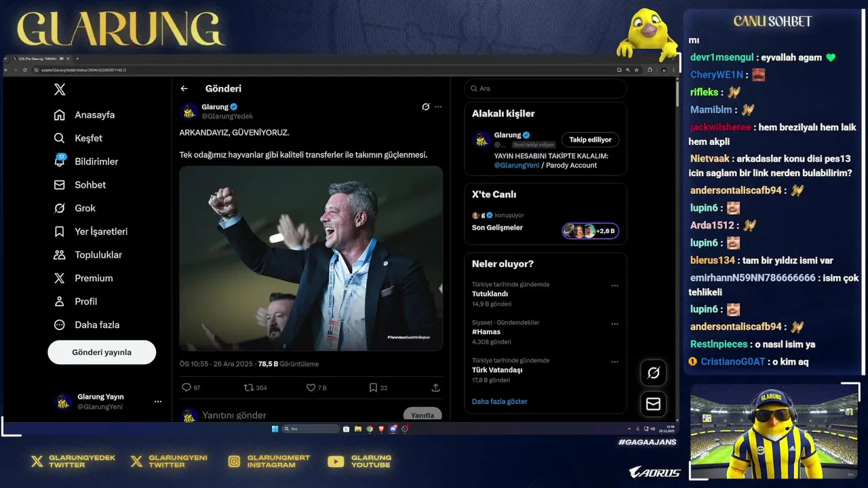Open more options for #Hamas trend

tap(614, 324)
